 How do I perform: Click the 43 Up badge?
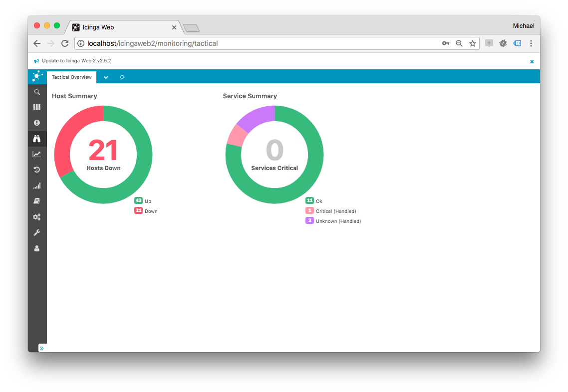(x=138, y=200)
